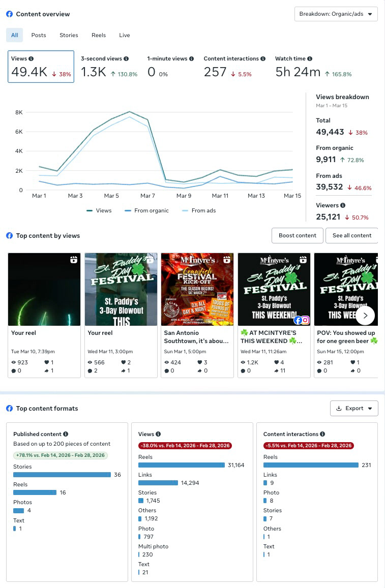This screenshot has height=588, width=385.
Task: Click the 'Mar 1 – Mar 15' date range
Action: click(332, 105)
